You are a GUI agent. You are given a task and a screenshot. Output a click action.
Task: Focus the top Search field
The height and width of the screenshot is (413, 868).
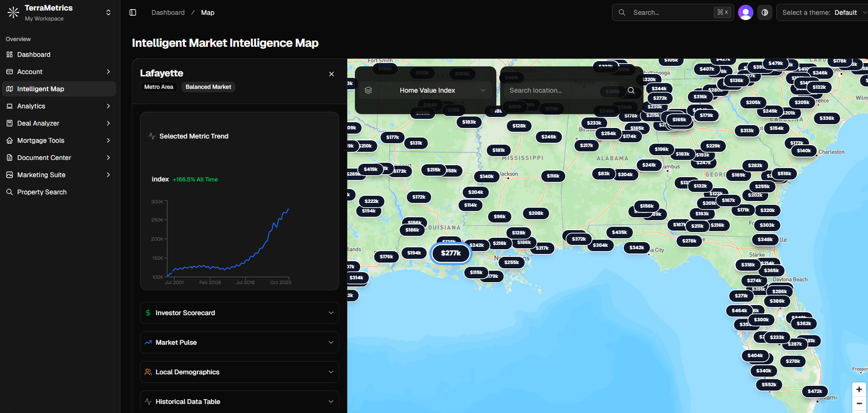pyautogui.click(x=673, y=12)
